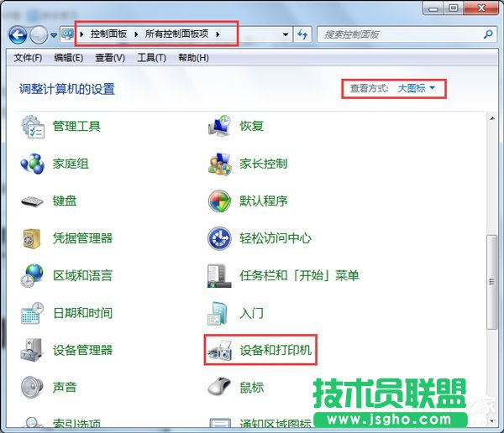Click the 家庭组 homegroup icon
504x433 pixels.
point(32,164)
